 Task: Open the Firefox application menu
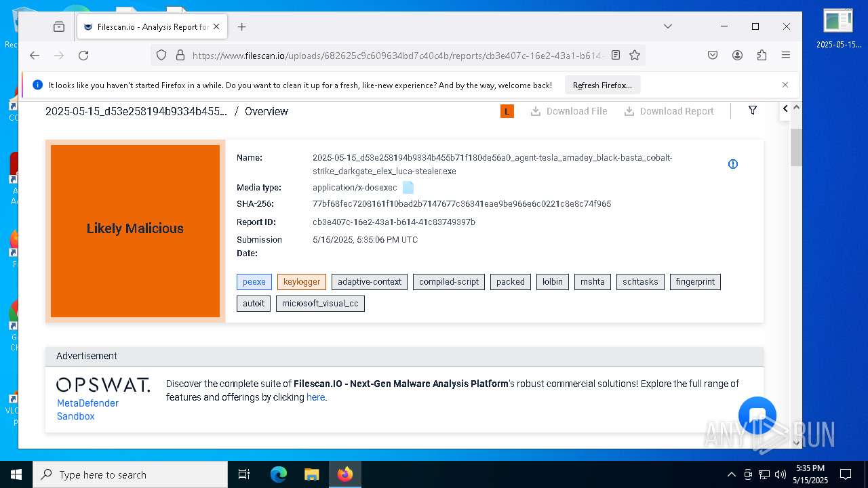point(786,56)
